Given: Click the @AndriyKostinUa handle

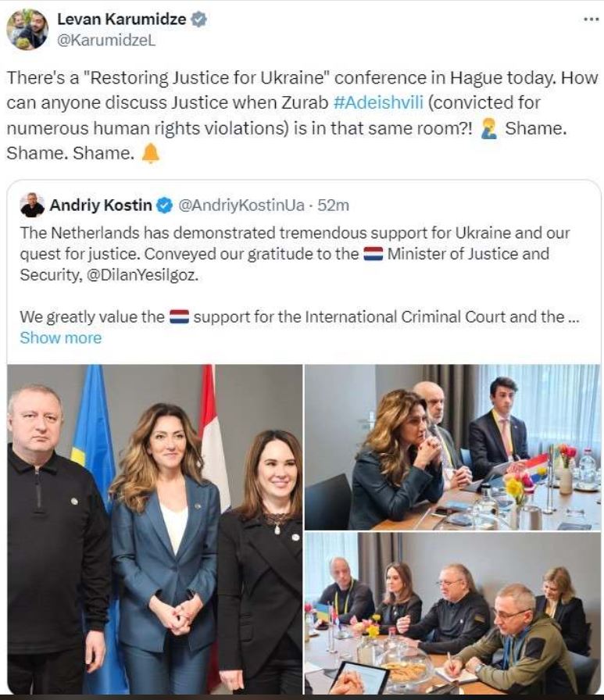Looking at the screenshot, I should 241,205.
